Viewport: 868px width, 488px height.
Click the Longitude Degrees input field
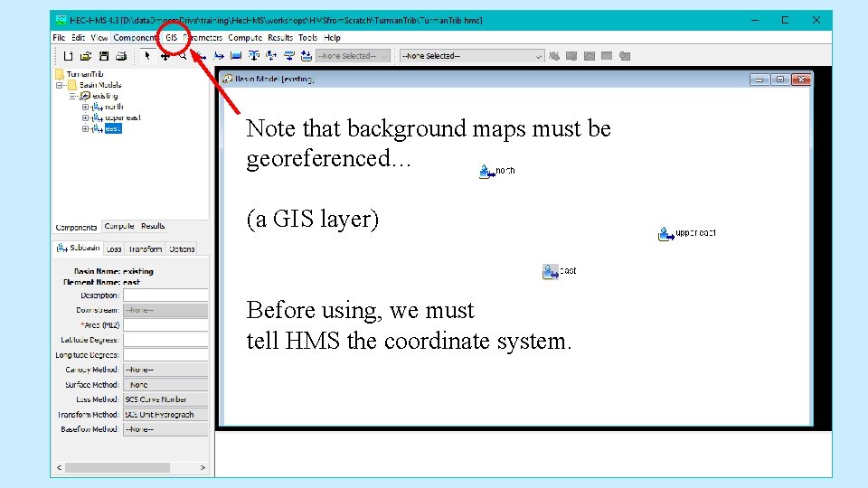pos(165,355)
